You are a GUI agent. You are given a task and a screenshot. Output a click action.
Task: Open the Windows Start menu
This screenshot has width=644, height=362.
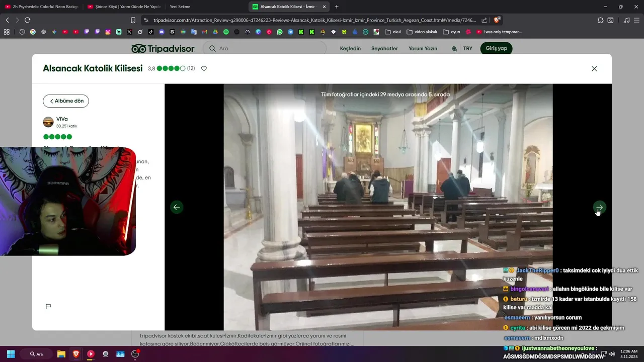click(x=11, y=354)
